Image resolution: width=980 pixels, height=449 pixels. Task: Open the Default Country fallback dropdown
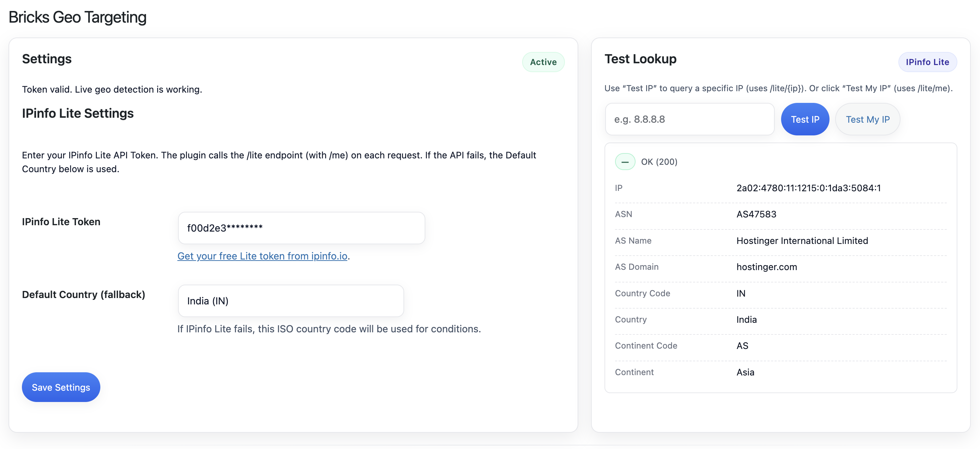[291, 301]
